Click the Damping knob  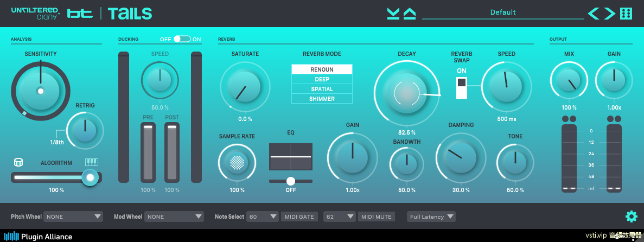click(461, 158)
